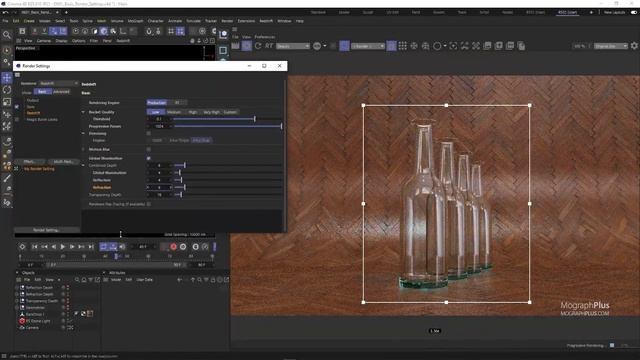
Task: Click filter funnel icon in Objects manager
Action: coord(91,280)
